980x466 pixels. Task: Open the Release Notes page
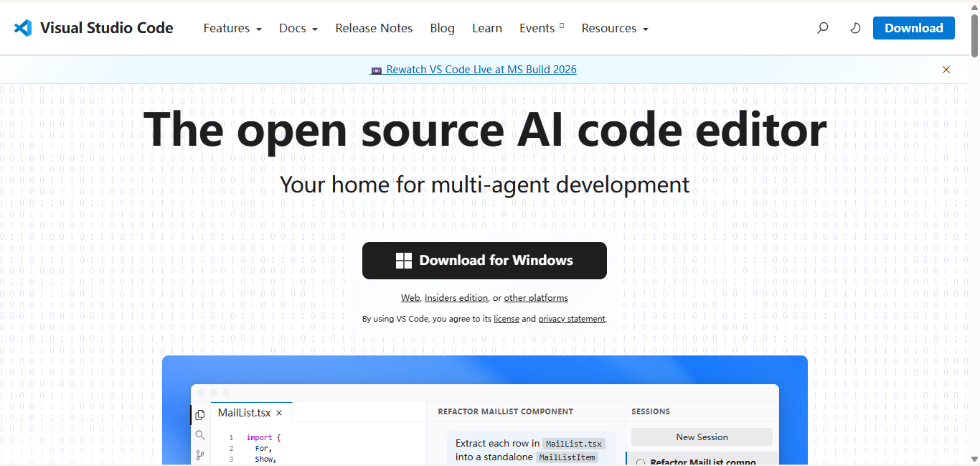pyautogui.click(x=374, y=28)
